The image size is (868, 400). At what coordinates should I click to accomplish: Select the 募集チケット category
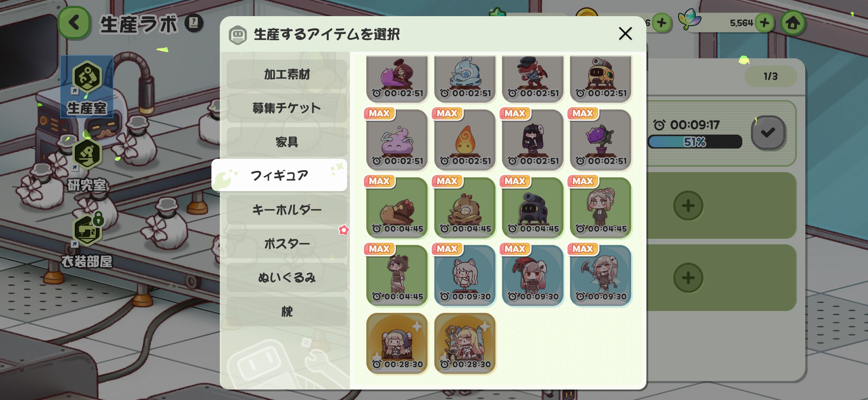tap(287, 108)
